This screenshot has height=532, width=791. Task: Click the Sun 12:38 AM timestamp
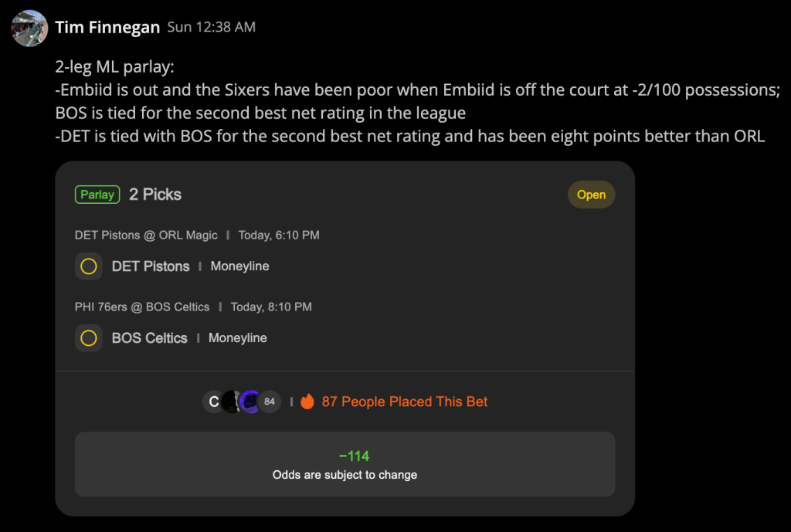(x=212, y=27)
